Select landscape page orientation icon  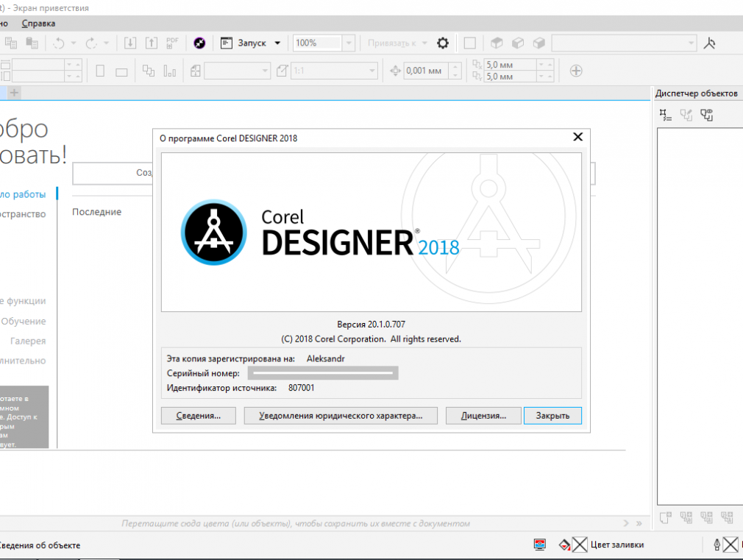(x=121, y=72)
